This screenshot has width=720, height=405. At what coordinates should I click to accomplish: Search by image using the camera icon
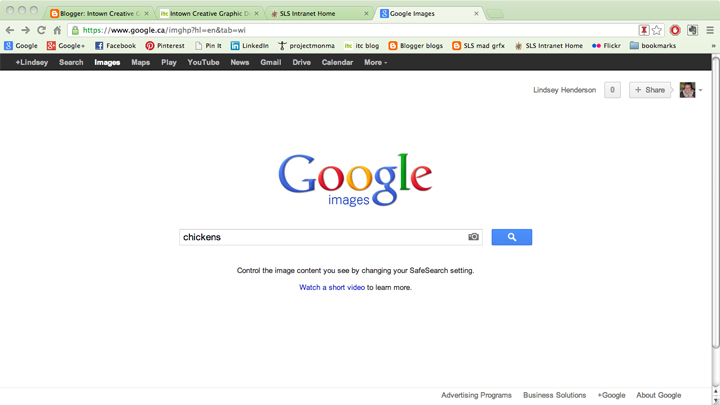coord(473,237)
